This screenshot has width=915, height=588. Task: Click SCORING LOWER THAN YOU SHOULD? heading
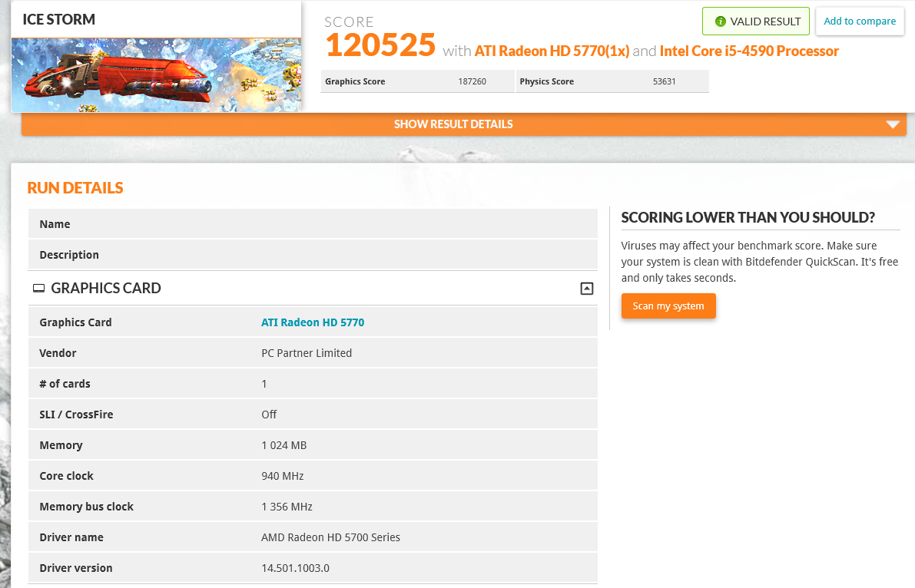748,217
